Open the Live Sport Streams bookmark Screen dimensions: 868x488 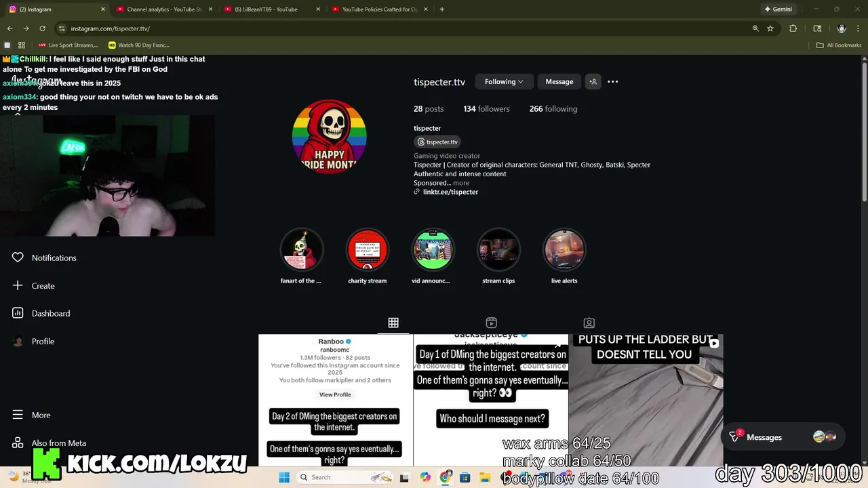[x=68, y=45]
